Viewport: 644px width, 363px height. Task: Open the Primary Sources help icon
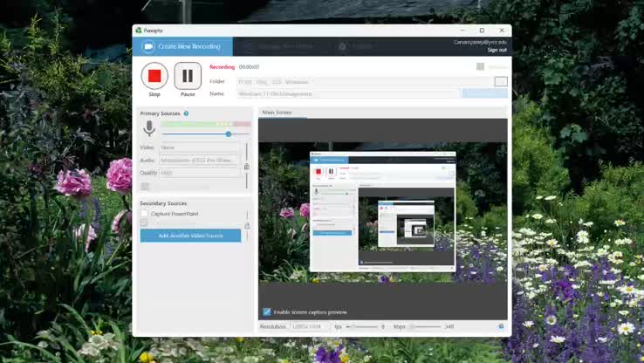[186, 113]
